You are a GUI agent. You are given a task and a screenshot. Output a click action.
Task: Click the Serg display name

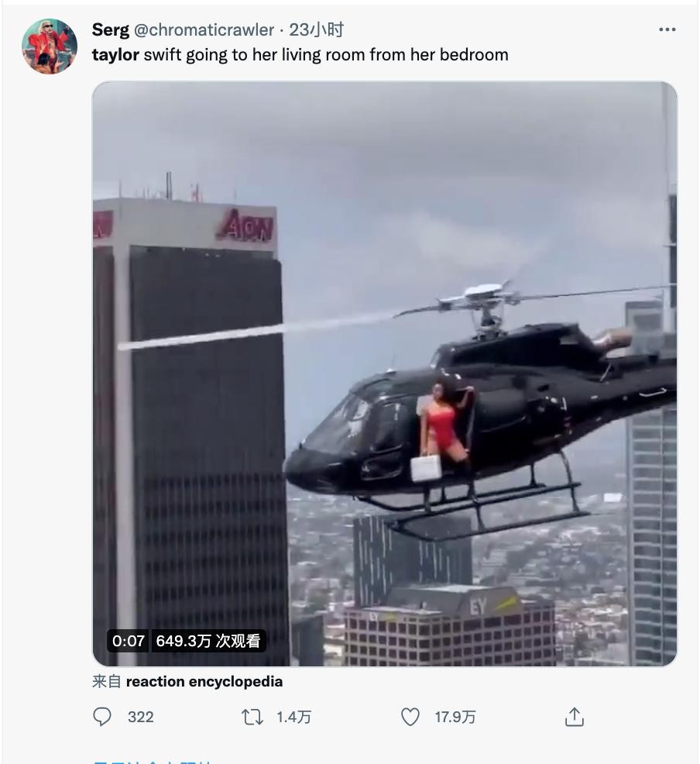[x=111, y=29]
